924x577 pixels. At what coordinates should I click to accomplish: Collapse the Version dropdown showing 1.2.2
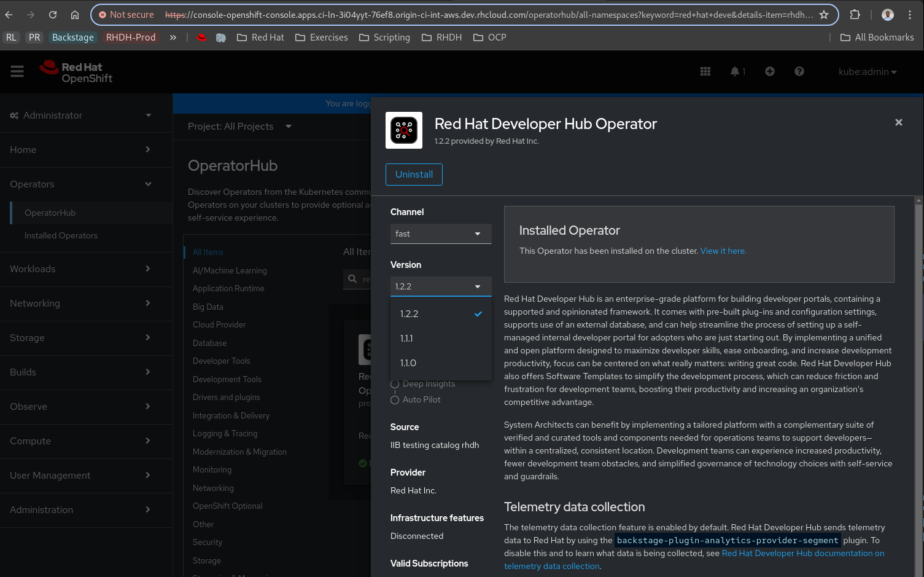coord(440,287)
